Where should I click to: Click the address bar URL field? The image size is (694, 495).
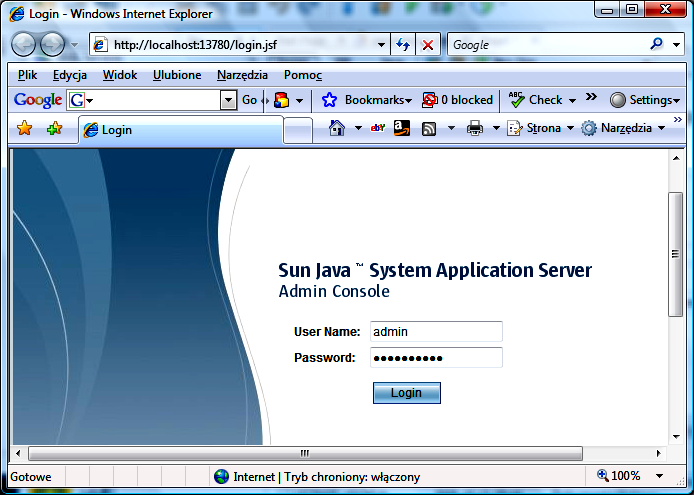239,45
